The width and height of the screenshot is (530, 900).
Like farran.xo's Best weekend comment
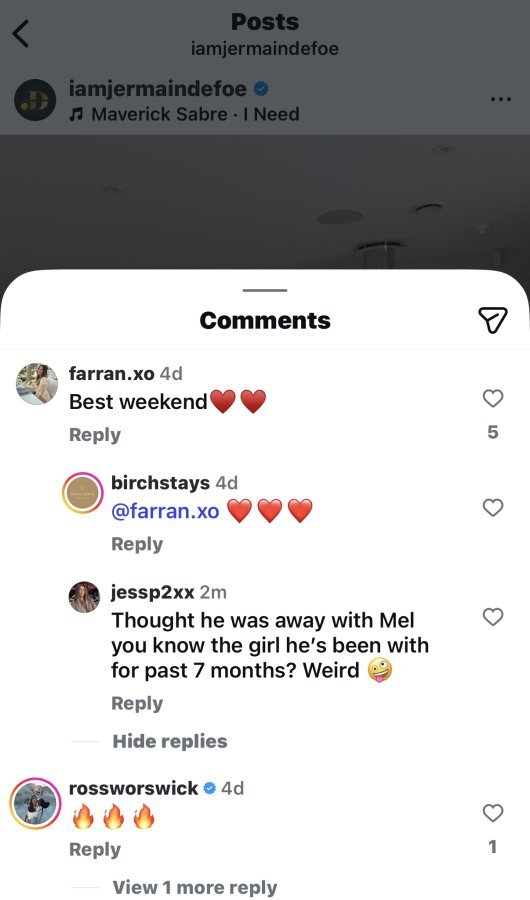[x=493, y=398]
